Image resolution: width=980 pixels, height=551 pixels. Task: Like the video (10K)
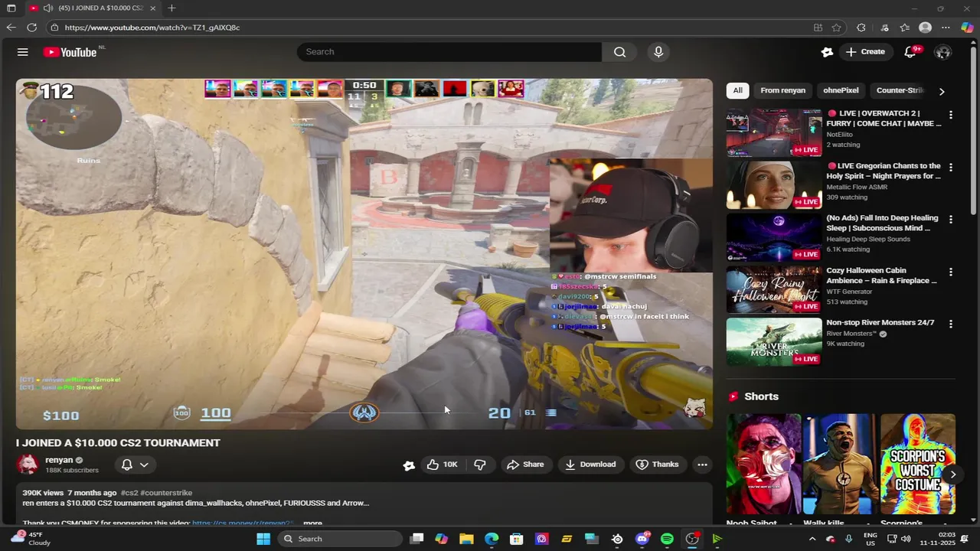443,465
